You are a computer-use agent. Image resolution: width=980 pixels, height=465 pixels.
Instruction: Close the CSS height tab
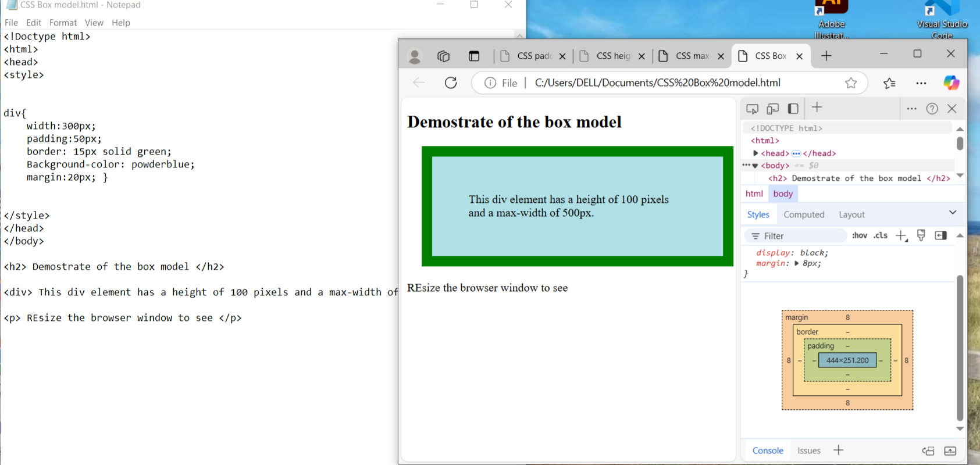click(642, 56)
